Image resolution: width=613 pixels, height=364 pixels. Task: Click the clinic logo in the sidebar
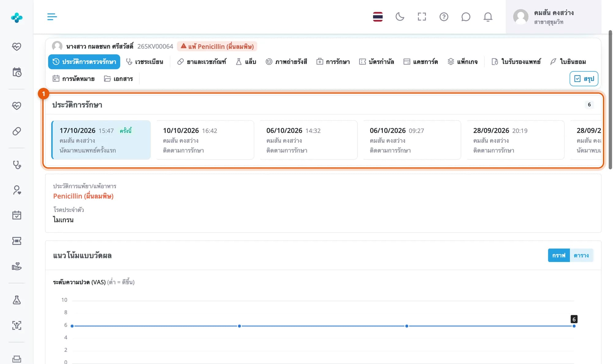pyautogui.click(x=17, y=17)
